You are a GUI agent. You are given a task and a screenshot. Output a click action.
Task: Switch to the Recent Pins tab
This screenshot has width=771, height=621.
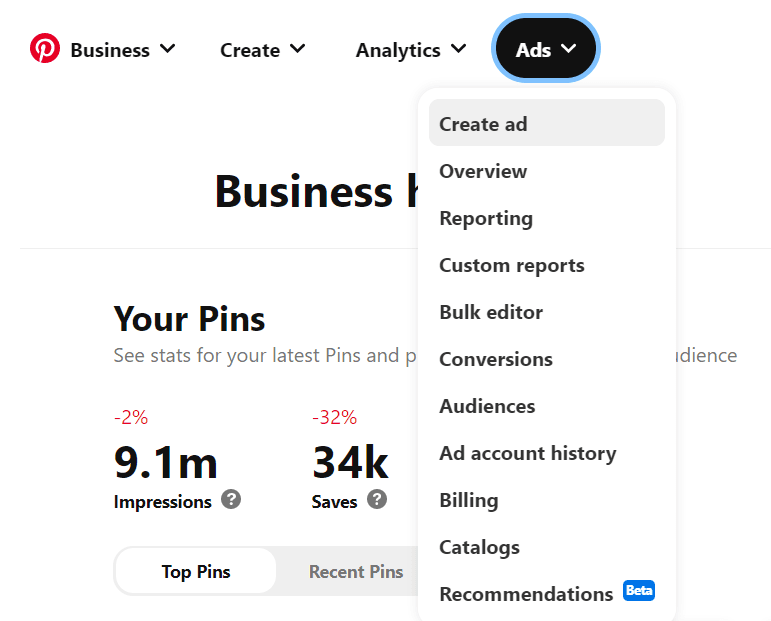356,572
